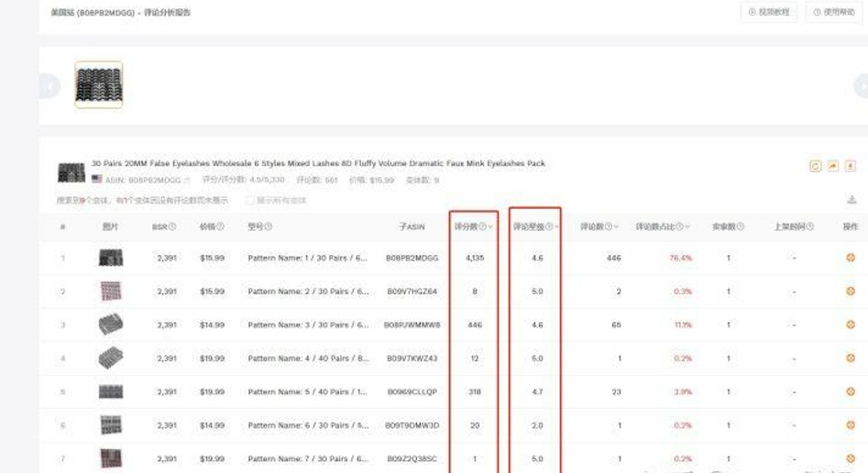The image size is (868, 473).
Task: Click the product image left of the title
Action: (x=71, y=172)
